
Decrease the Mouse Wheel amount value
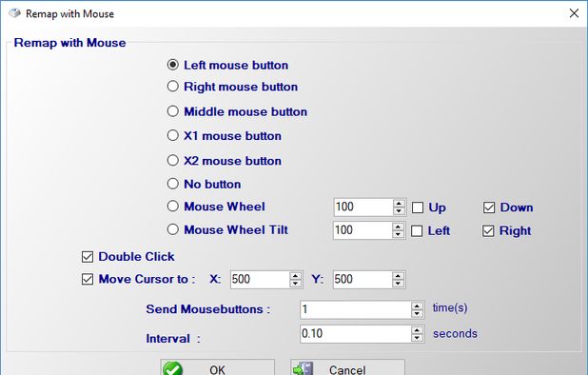click(399, 211)
